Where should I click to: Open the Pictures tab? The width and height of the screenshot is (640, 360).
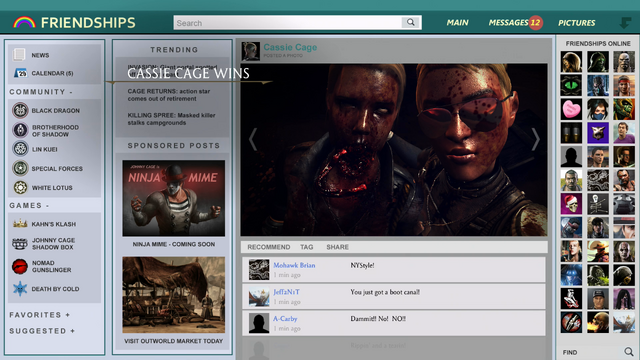click(x=576, y=23)
